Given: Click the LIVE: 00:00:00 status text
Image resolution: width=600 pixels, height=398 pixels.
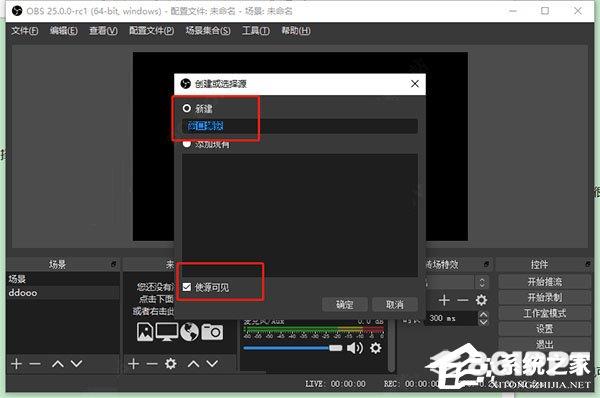Looking at the screenshot, I should coord(335,384).
